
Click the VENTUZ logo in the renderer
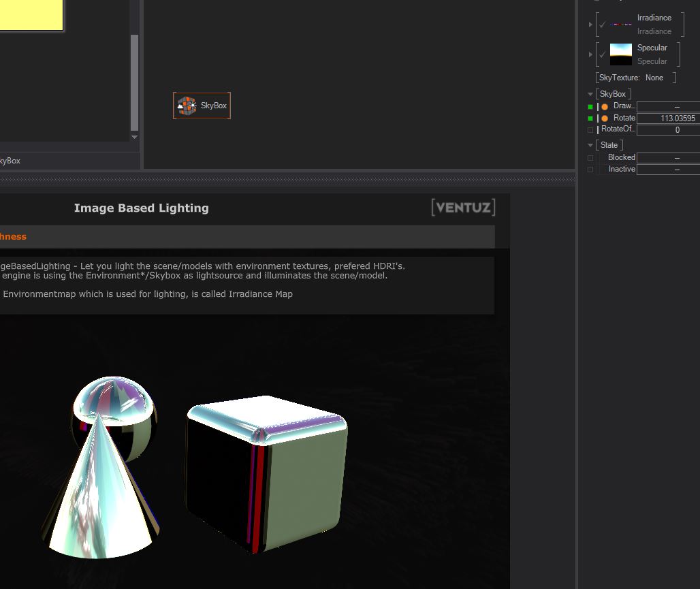point(463,208)
